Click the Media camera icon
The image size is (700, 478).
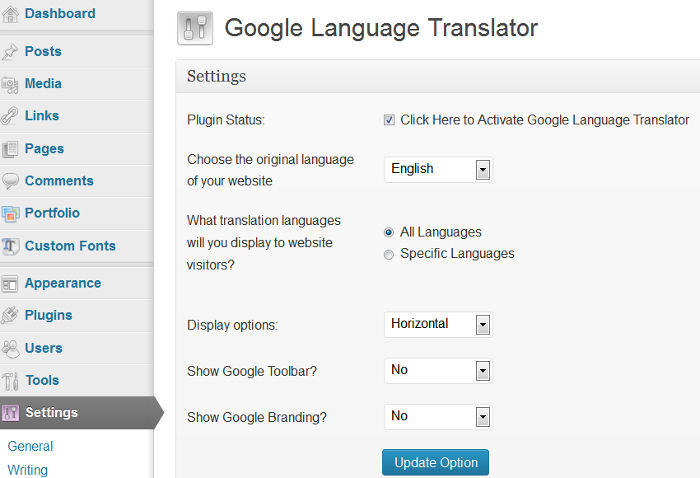(10, 85)
